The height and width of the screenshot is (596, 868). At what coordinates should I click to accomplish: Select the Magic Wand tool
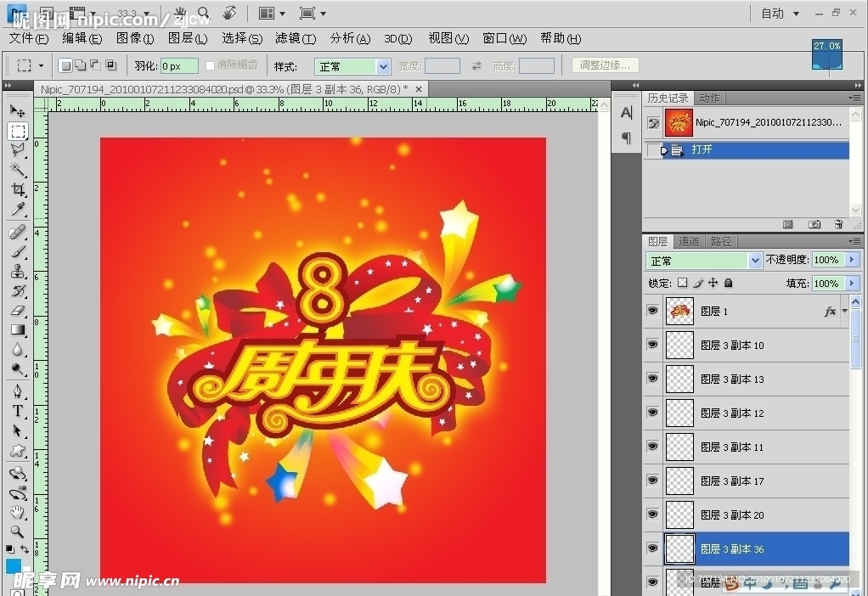(x=18, y=169)
